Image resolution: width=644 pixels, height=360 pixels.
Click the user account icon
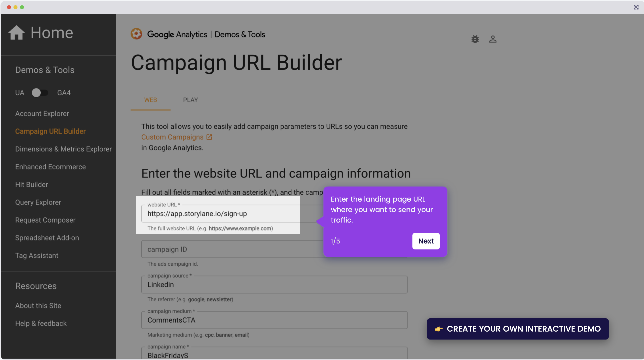tap(492, 39)
